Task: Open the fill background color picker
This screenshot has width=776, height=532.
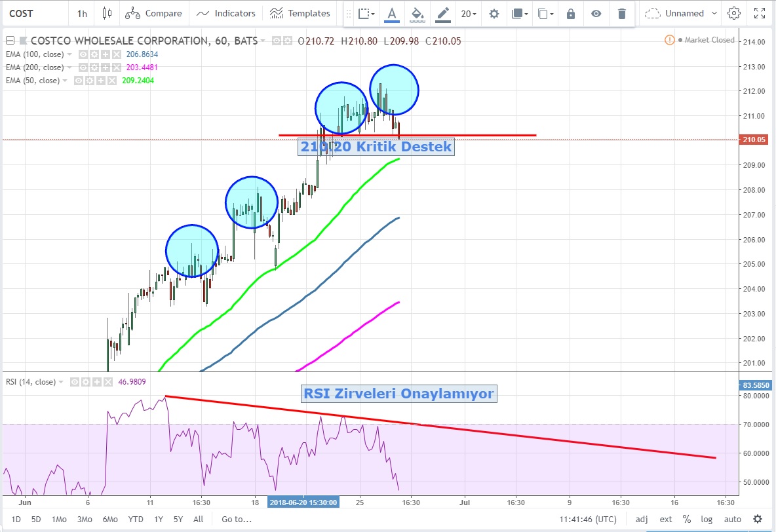Action: (417, 13)
